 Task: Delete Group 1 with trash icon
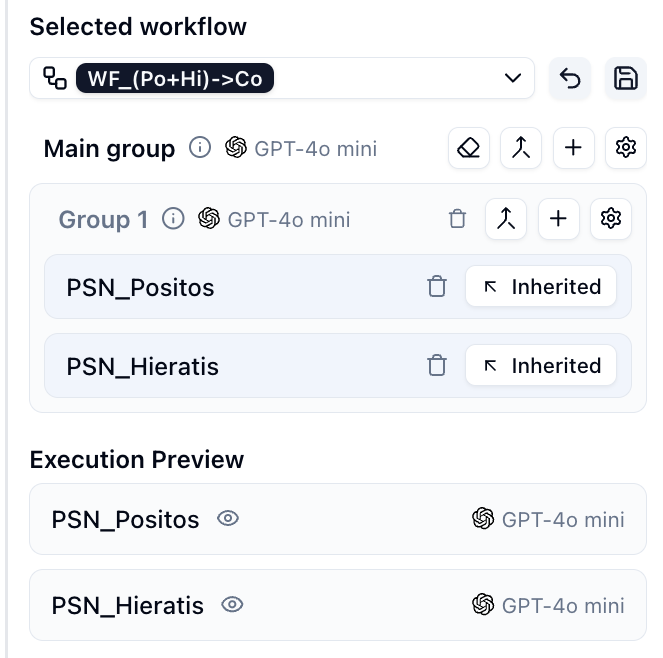coord(457,219)
